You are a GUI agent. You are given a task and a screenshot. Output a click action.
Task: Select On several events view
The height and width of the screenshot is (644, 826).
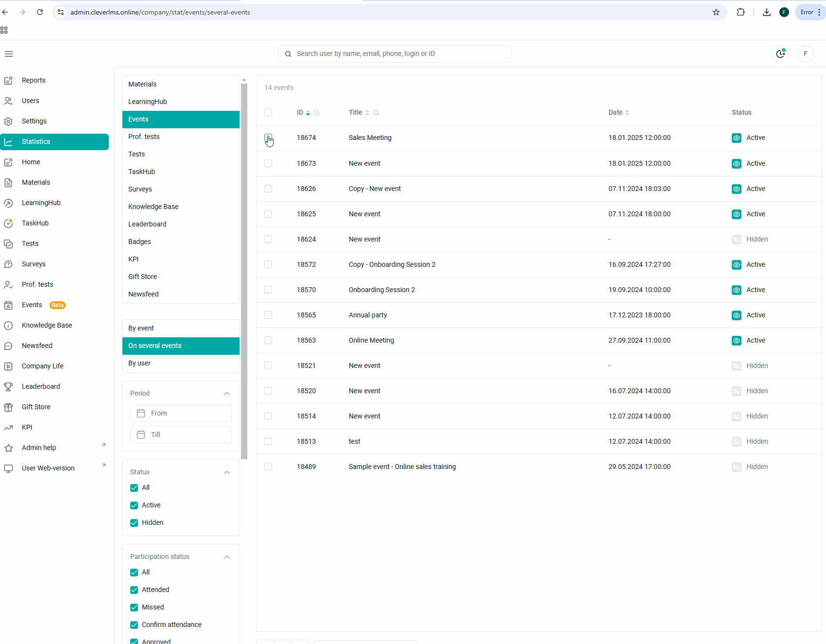(181, 346)
